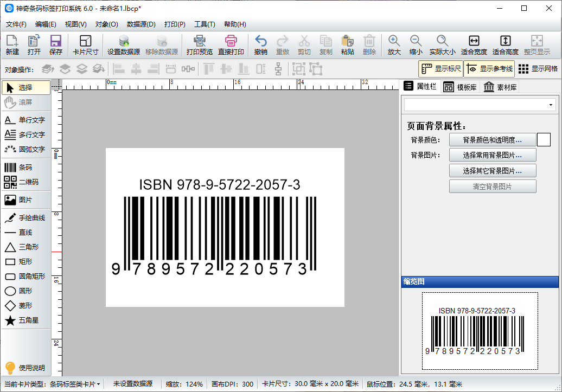The width and height of the screenshot is (562, 392).
Task: Click 选择常用背景图片 button
Action: (493, 155)
